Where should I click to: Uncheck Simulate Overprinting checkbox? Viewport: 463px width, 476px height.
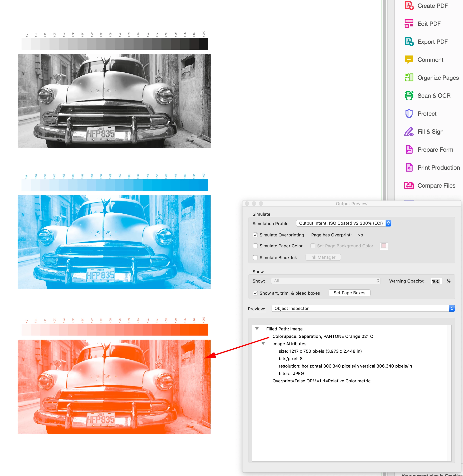[x=255, y=235]
